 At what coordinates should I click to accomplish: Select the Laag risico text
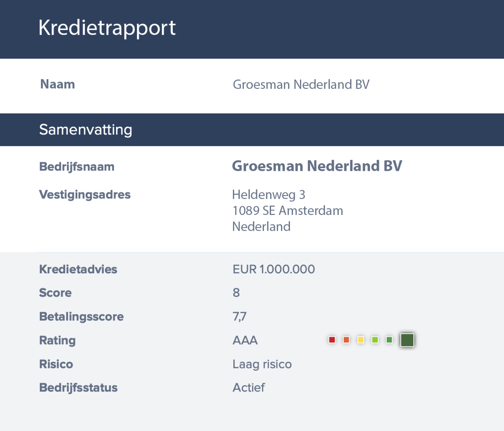262,364
